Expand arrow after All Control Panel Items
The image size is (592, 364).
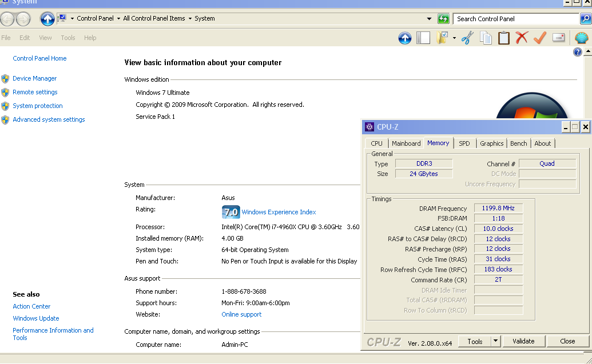190,18
